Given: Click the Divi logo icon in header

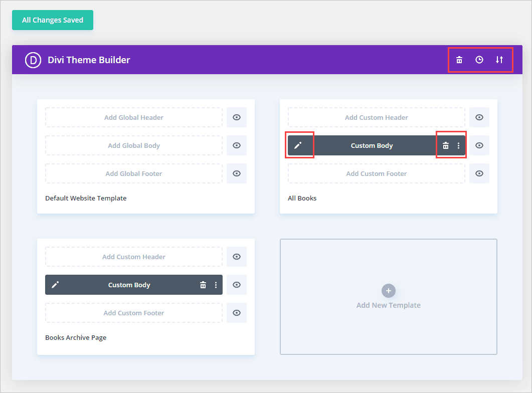Looking at the screenshot, I should [x=33, y=60].
